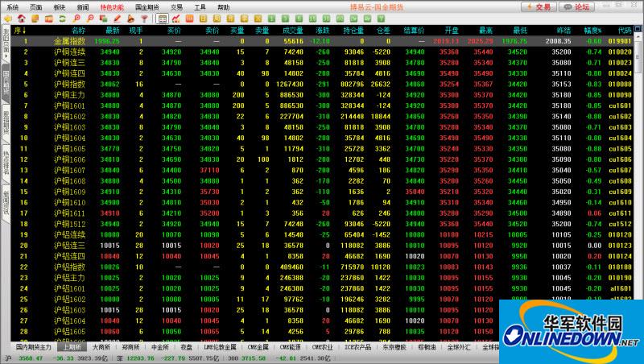Switch to the 国内期货主力 bottom tab
The image size is (644, 364).
(x=34, y=347)
